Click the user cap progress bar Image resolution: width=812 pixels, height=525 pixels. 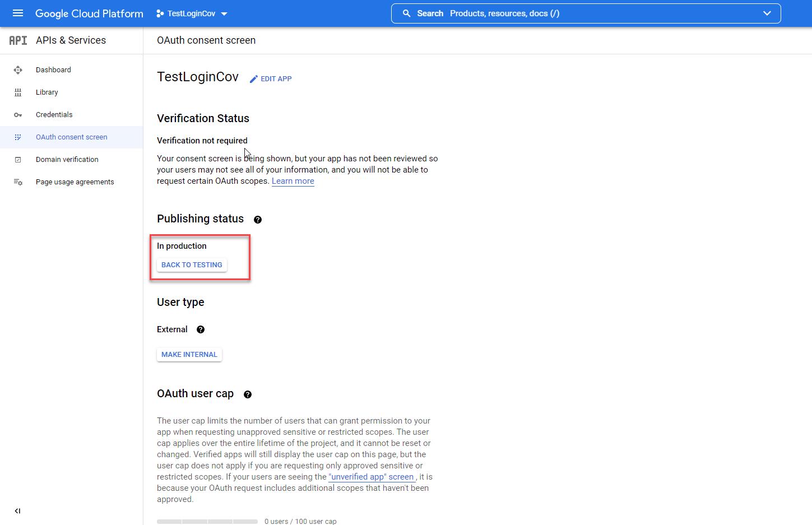pos(207,522)
